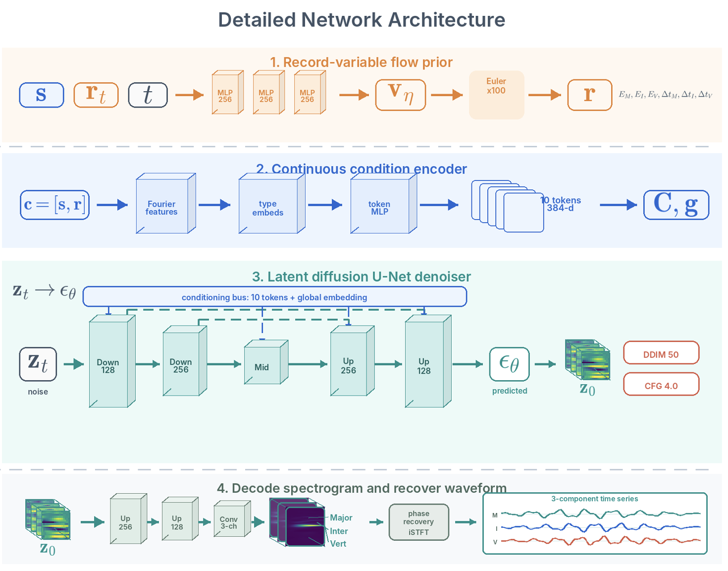Click the blue 's' input box
The height and width of the screenshot is (571, 728).
tap(42, 95)
